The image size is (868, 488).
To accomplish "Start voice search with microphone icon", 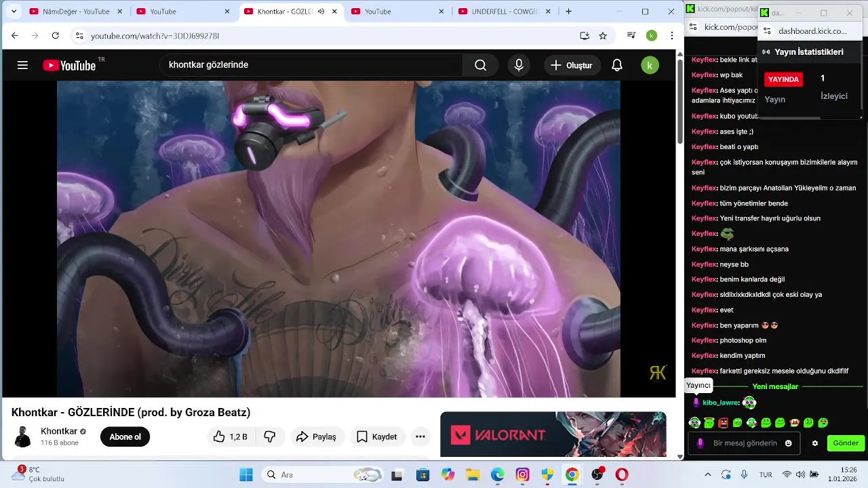I will (x=519, y=65).
